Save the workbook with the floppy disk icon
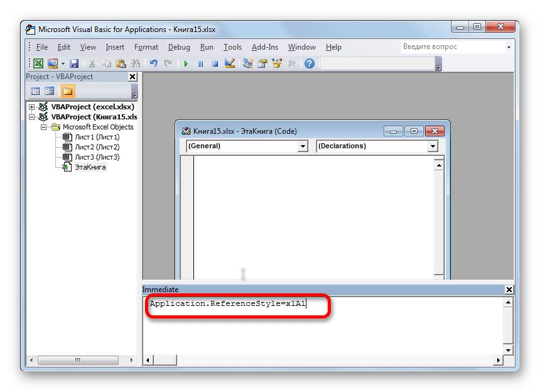Viewport: 540px width, 392px height. click(74, 63)
